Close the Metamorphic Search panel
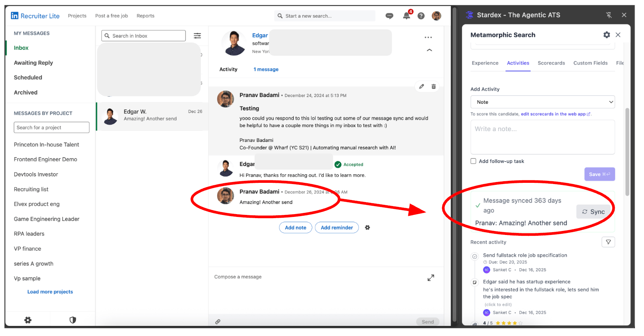The height and width of the screenshot is (336, 644). click(618, 35)
